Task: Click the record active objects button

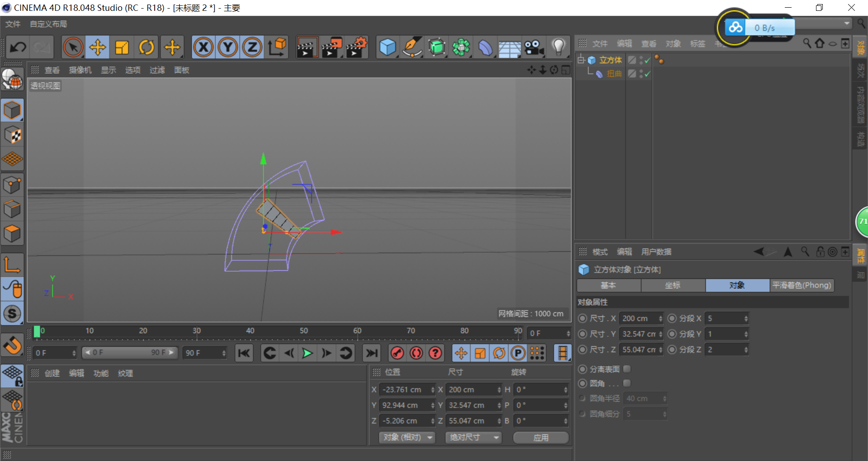Action: [x=397, y=353]
